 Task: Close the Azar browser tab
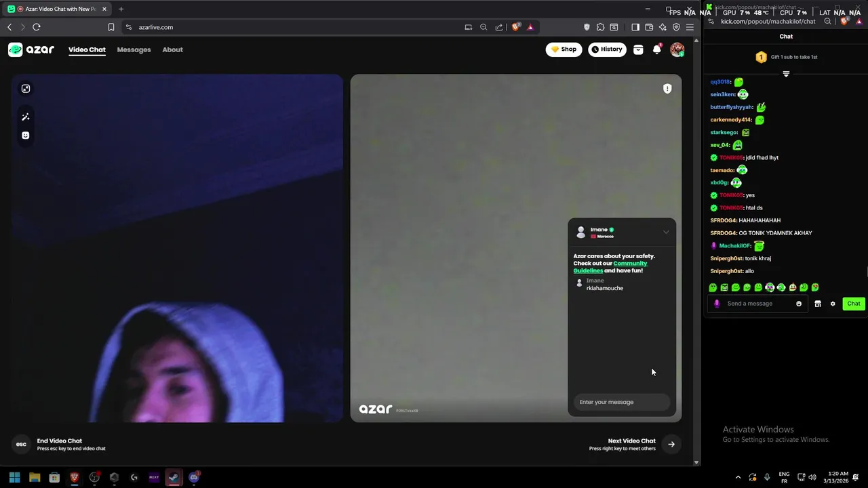104,9
